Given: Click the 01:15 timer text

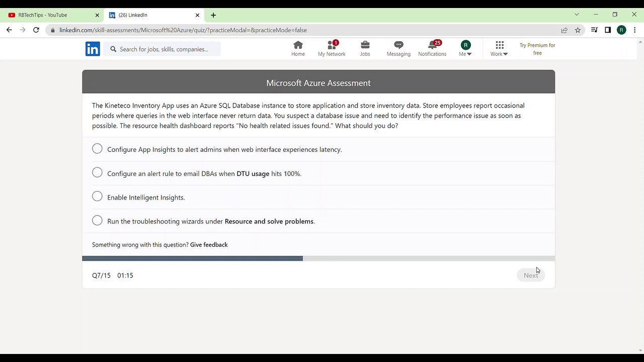Looking at the screenshot, I should pyautogui.click(x=125, y=276).
